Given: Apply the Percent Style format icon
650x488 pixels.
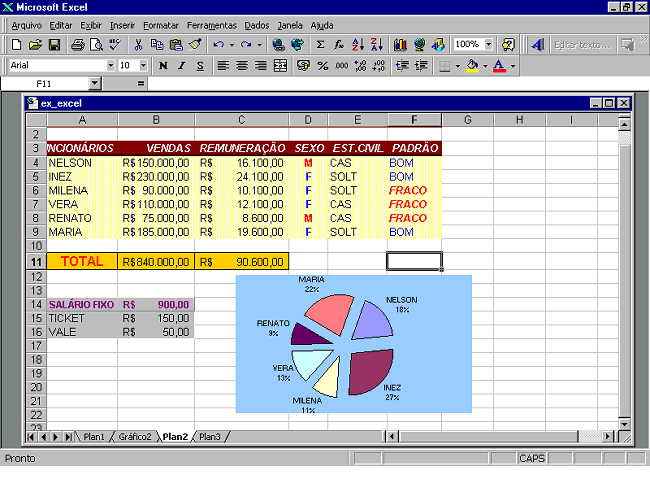Looking at the screenshot, I should 323,66.
